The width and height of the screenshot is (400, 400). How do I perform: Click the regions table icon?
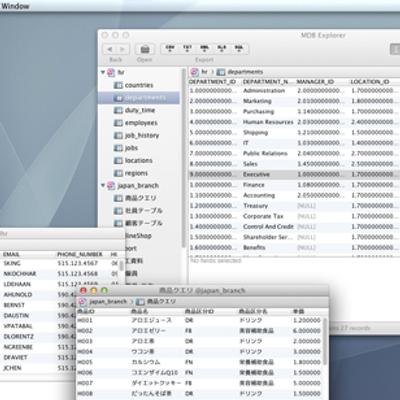tap(118, 173)
